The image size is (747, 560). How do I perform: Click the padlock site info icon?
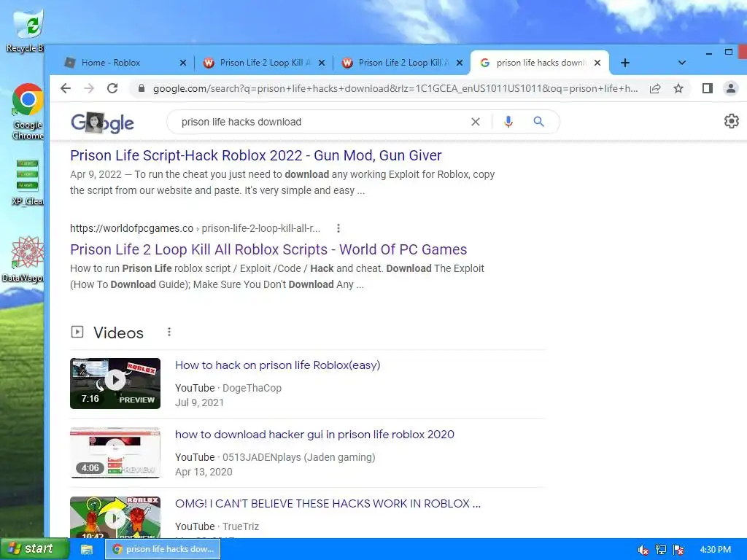coord(141,88)
